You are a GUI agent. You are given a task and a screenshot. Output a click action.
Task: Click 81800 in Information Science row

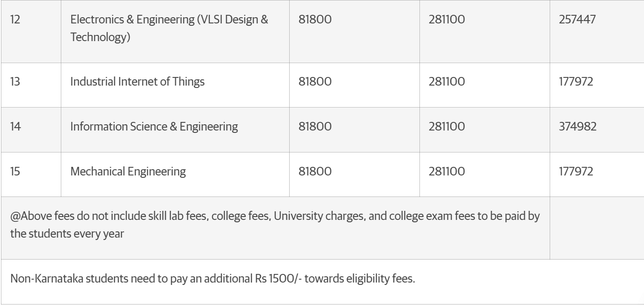[x=315, y=127]
